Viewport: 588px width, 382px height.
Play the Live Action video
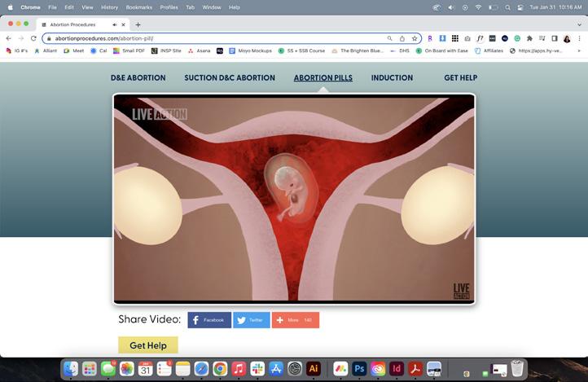tap(294, 199)
